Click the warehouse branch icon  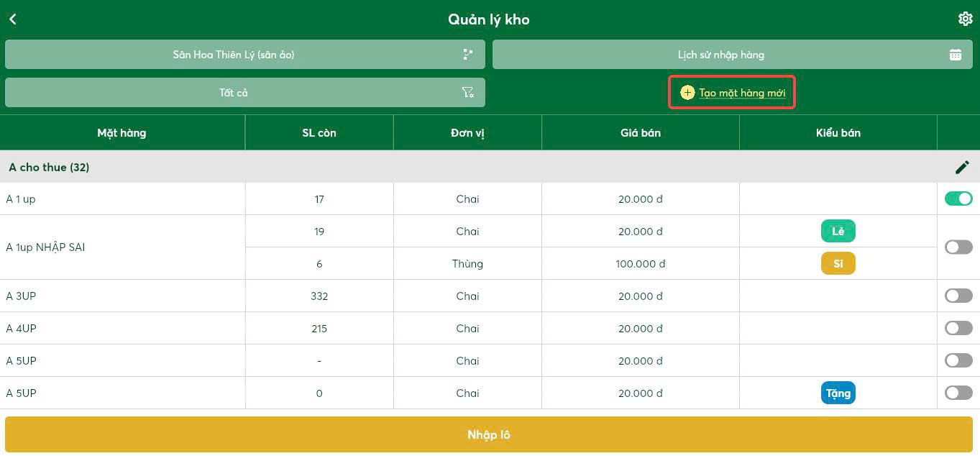click(468, 55)
